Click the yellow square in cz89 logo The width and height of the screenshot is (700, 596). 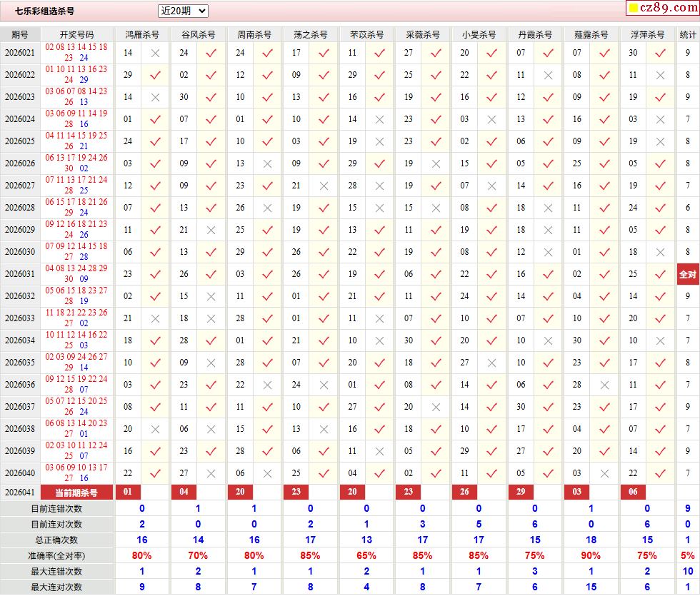[x=633, y=9]
